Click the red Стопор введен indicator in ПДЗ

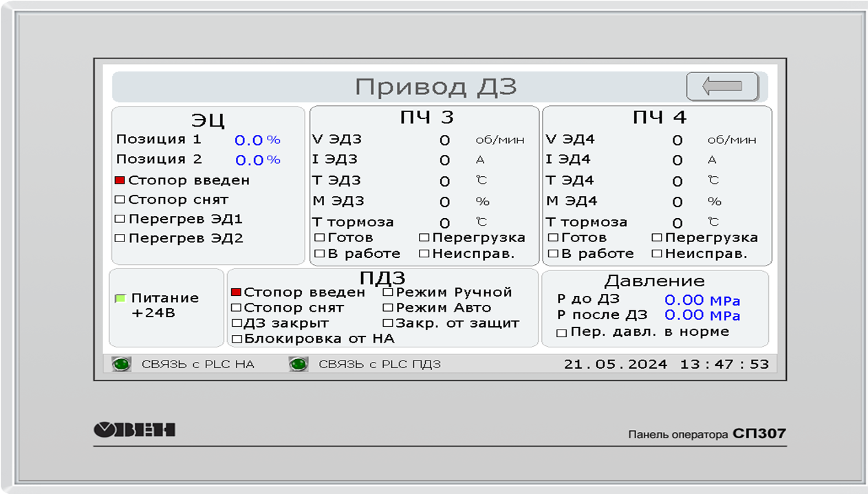coord(237,292)
